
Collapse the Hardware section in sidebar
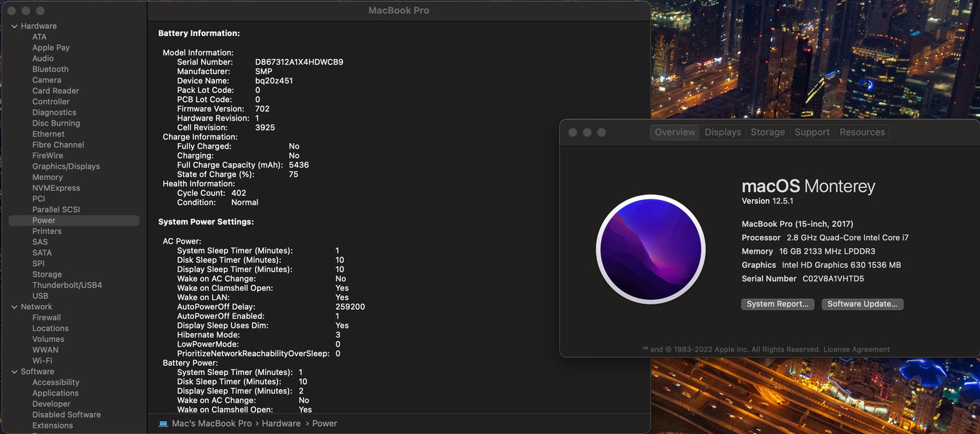click(14, 26)
